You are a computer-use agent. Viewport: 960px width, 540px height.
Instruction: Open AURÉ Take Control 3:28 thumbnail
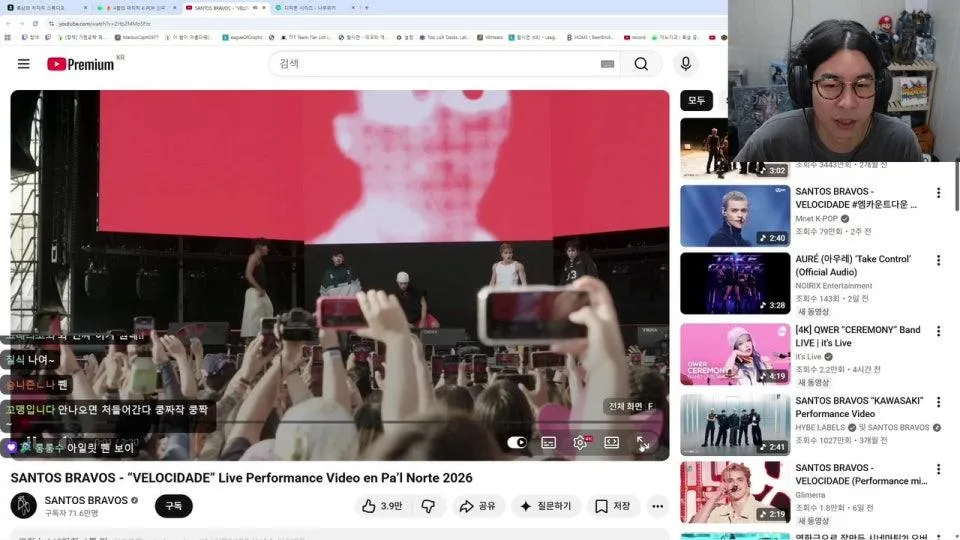pyautogui.click(x=735, y=283)
